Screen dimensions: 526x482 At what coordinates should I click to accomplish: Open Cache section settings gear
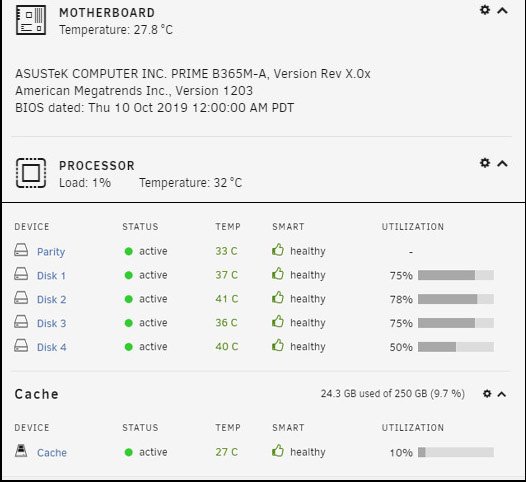487,393
